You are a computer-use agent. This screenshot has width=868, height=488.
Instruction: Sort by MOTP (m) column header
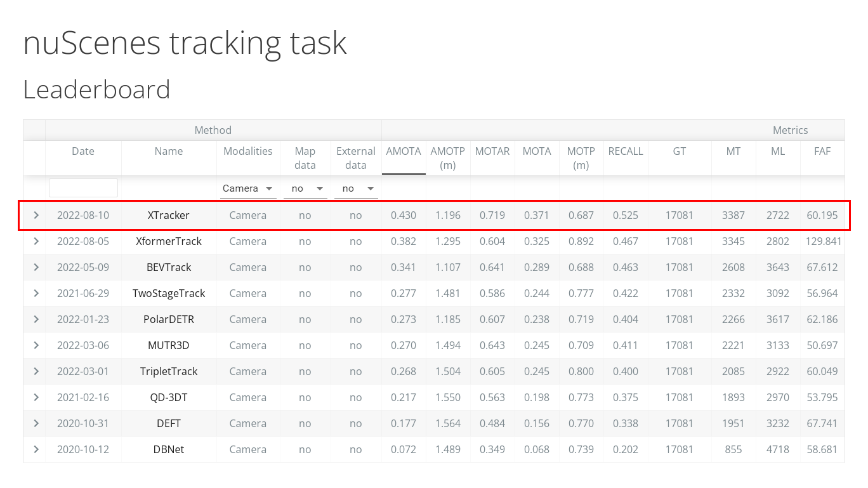581,158
